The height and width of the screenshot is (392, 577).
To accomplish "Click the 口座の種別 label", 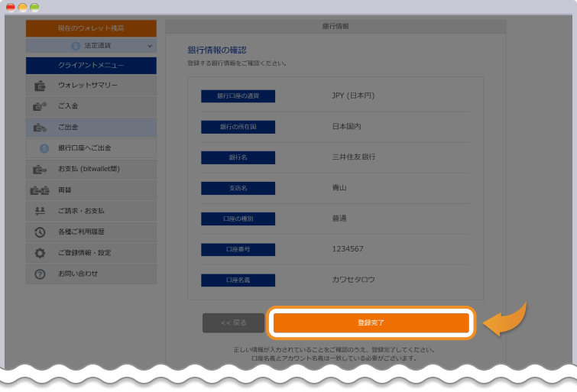I will tap(238, 219).
